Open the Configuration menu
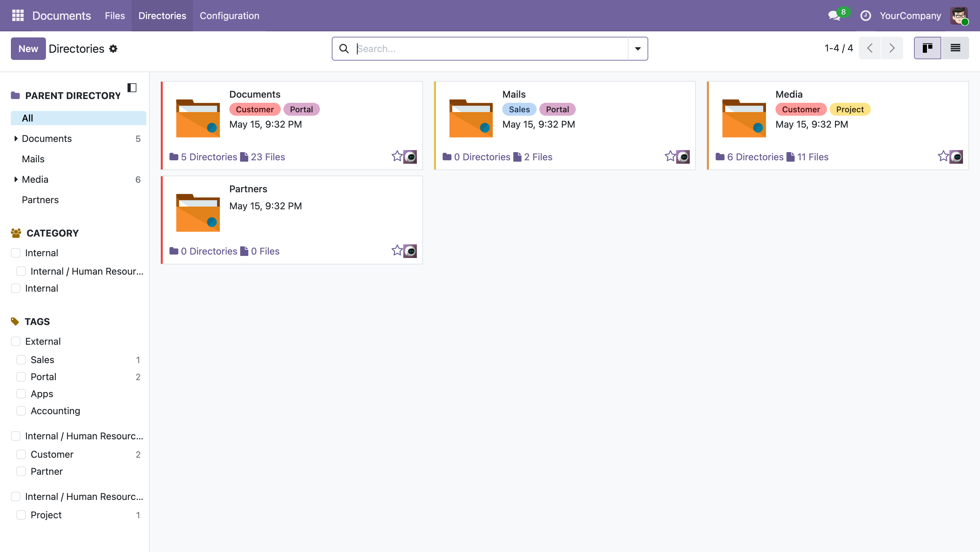 point(229,16)
